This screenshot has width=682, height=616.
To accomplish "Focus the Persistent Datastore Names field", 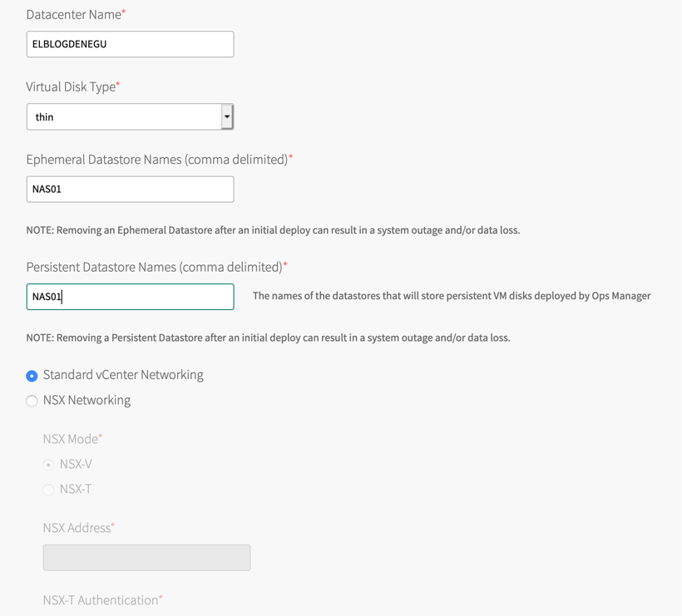I will coord(129,296).
